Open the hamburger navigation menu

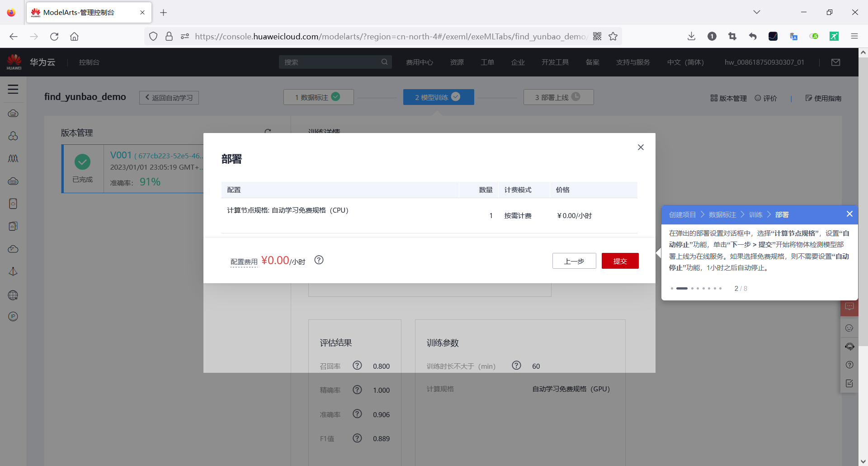click(13, 89)
